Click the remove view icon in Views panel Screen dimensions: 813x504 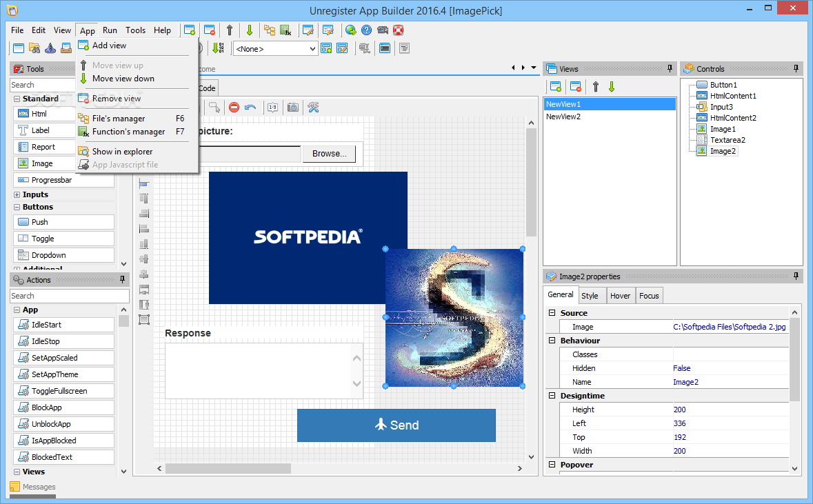point(576,87)
